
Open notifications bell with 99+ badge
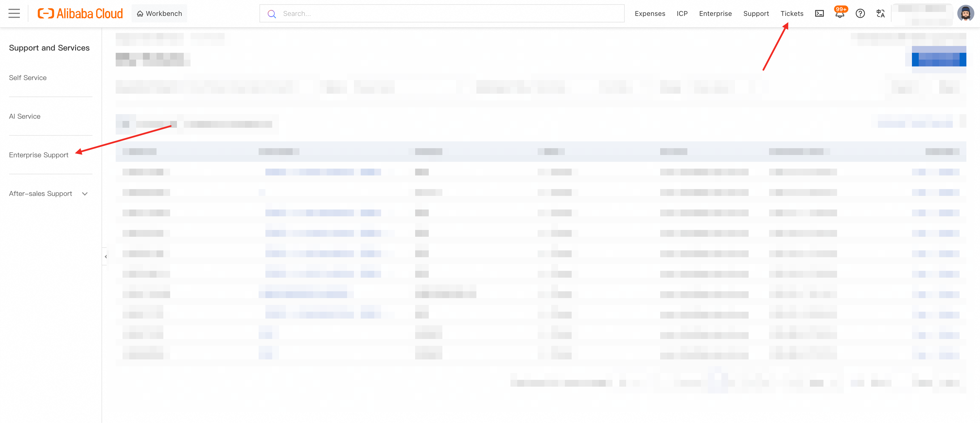coord(840,14)
